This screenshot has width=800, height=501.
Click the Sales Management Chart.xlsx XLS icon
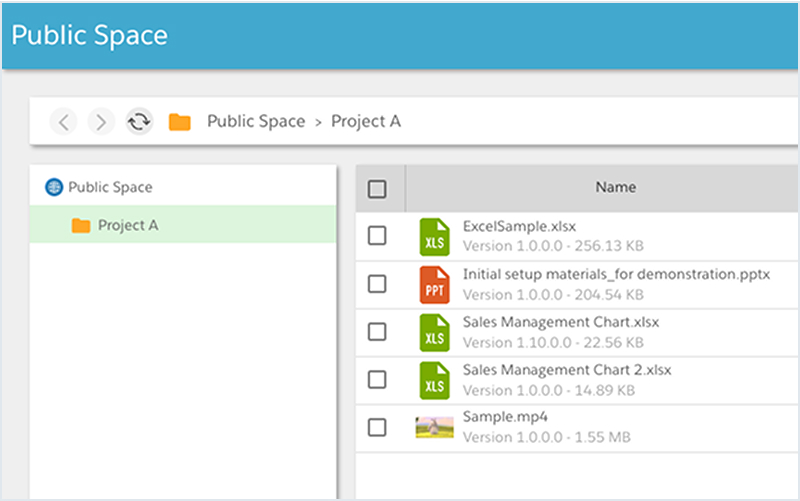[435, 333]
